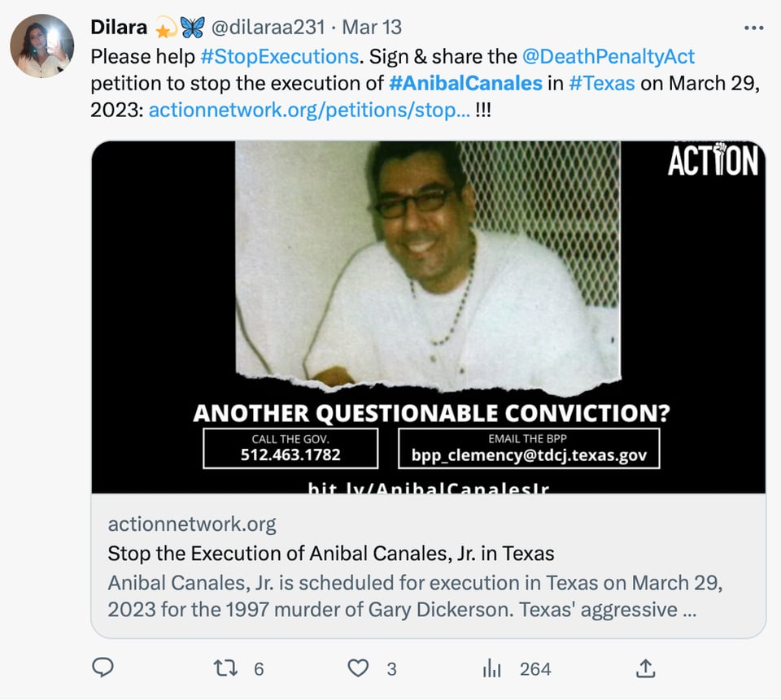Screen dimensions: 781x700
Task: Click the actionnetwork.org domain in card
Action: pyautogui.click(x=192, y=524)
